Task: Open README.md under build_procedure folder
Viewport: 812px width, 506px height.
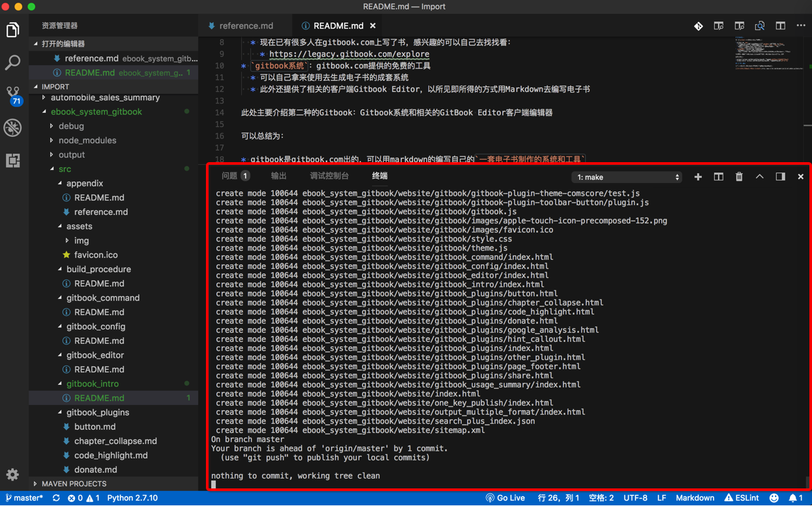Action: pos(113,284)
